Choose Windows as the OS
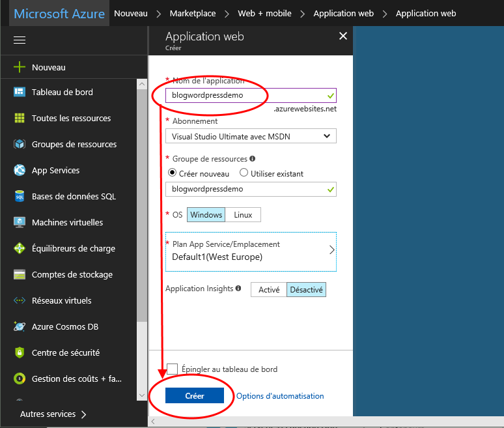The width and height of the screenshot is (504, 428). (206, 215)
